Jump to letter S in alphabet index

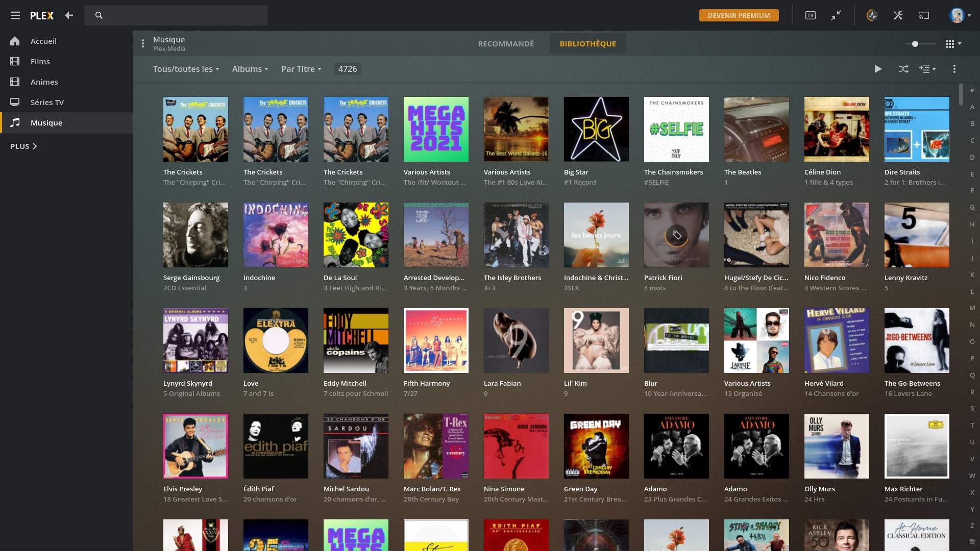coord(972,408)
